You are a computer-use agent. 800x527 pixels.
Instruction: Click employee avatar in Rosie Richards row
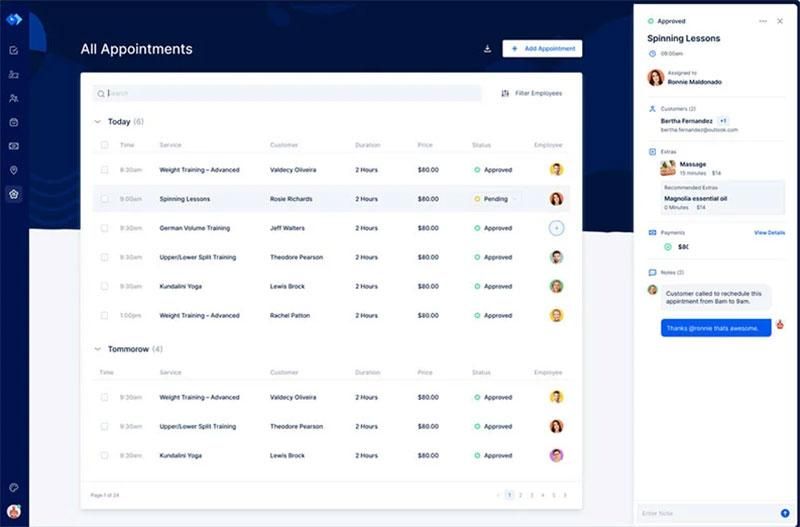click(556, 199)
